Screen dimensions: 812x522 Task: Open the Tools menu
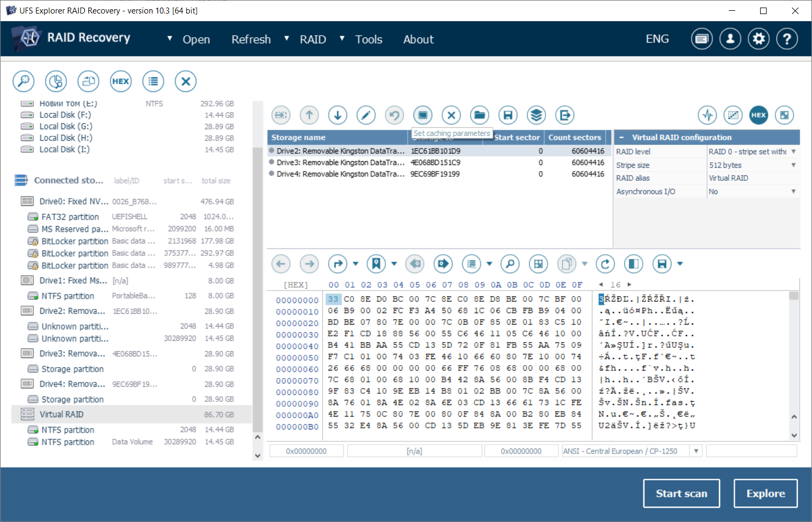[369, 39]
